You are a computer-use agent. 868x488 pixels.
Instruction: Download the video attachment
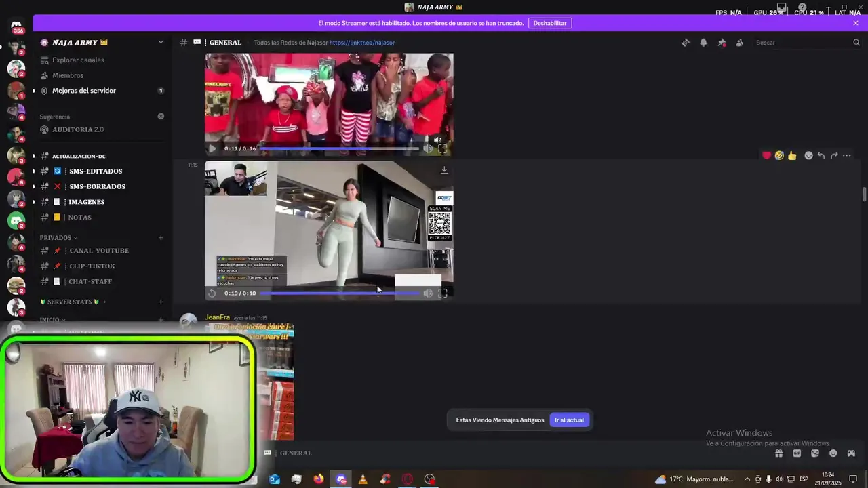click(444, 170)
